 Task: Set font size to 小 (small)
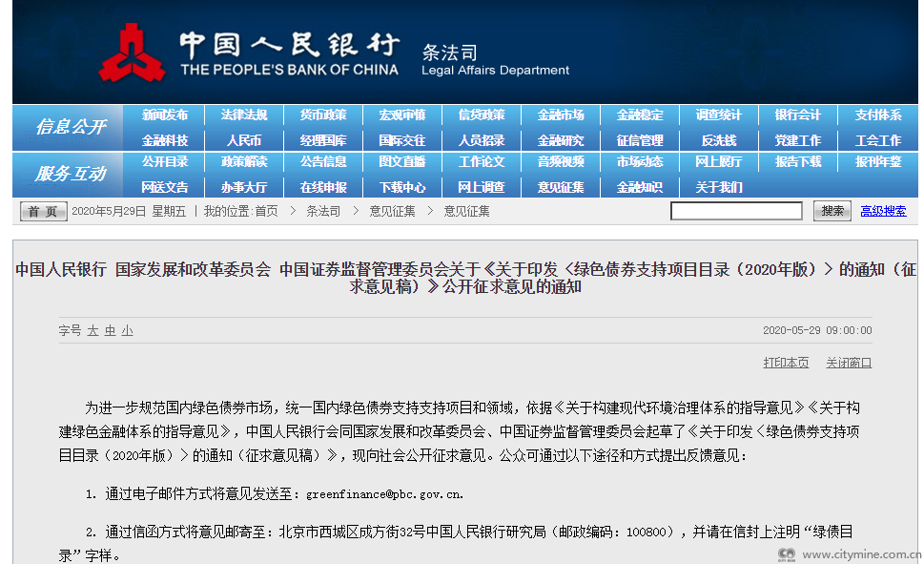point(127,330)
